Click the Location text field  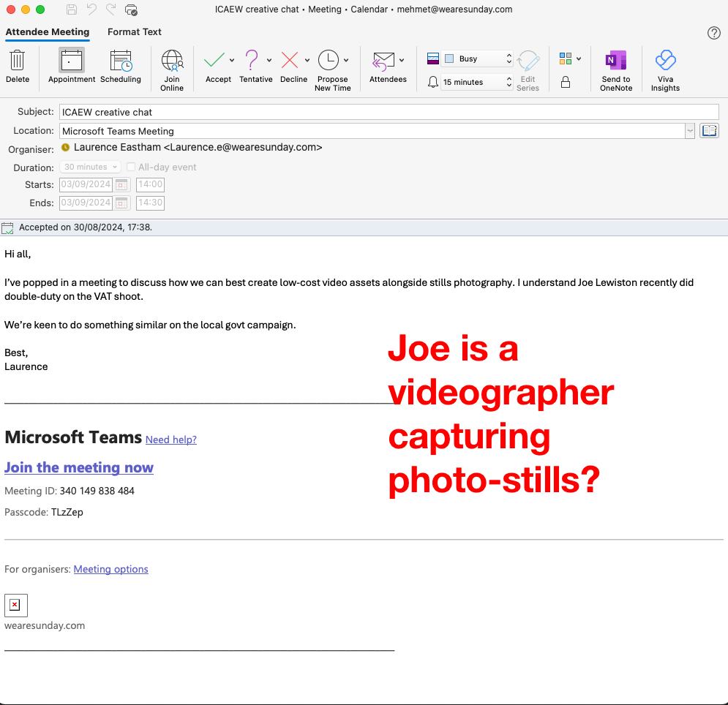click(372, 131)
